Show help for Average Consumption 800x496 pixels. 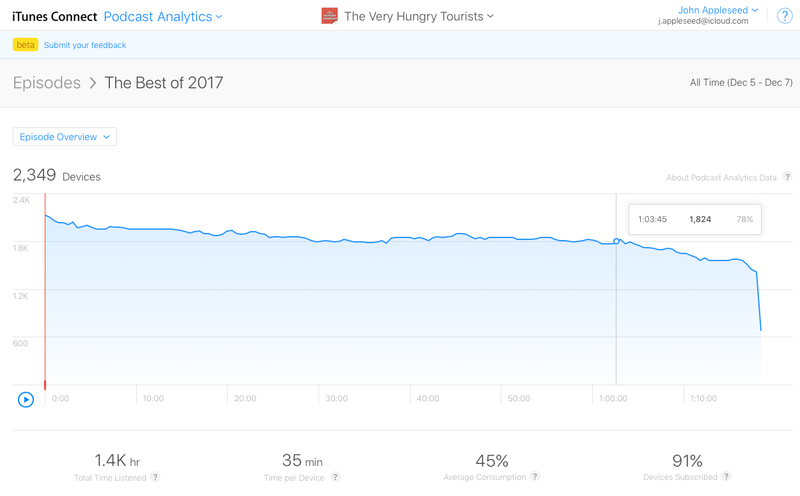pyautogui.click(x=535, y=476)
